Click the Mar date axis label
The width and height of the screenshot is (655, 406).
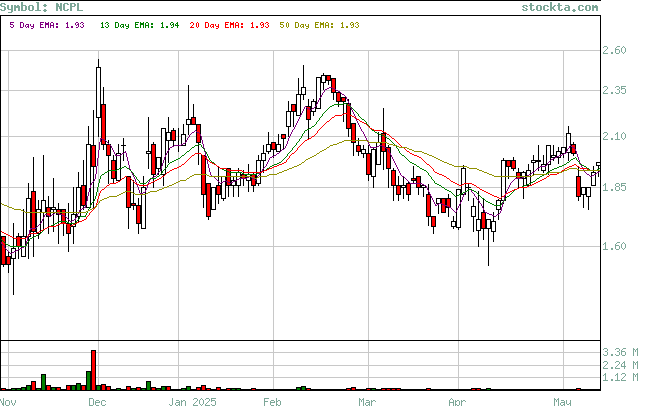tap(367, 401)
